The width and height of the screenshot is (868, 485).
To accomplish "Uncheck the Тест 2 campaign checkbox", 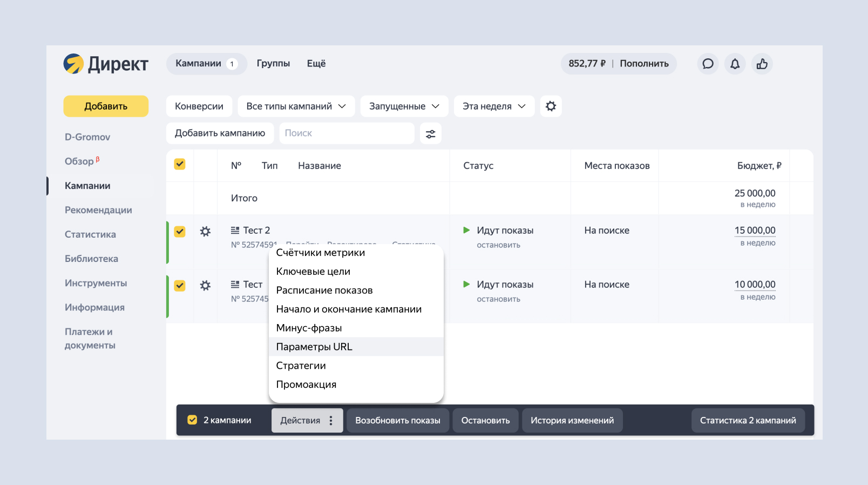I will coord(180,232).
